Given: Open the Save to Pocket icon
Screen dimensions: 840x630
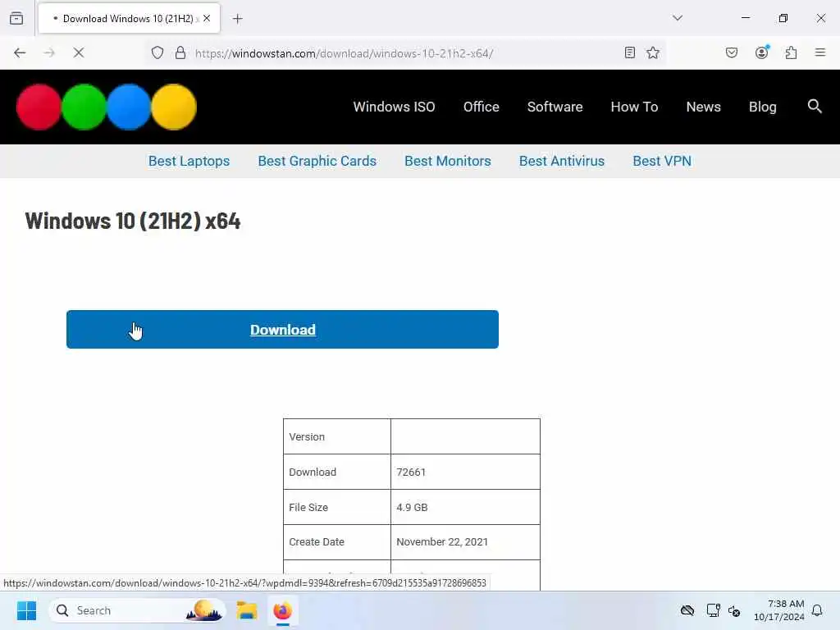Looking at the screenshot, I should point(732,52).
